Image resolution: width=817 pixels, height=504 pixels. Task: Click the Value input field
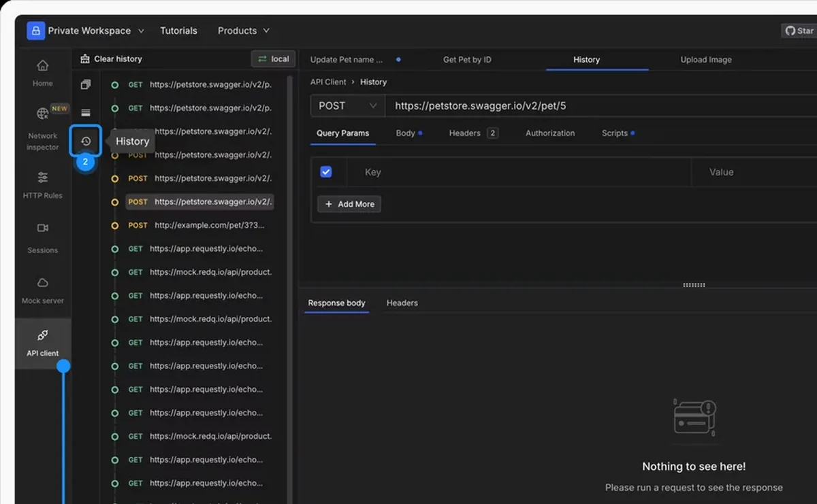point(754,172)
